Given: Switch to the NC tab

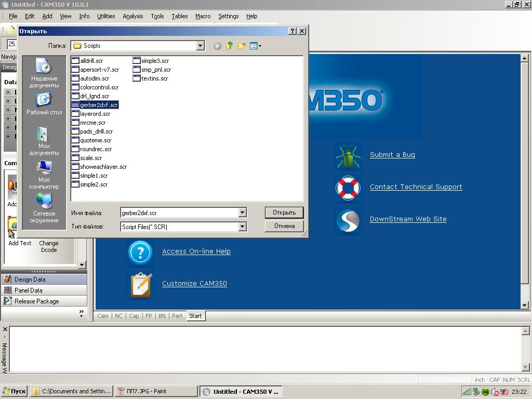Looking at the screenshot, I should click(118, 316).
